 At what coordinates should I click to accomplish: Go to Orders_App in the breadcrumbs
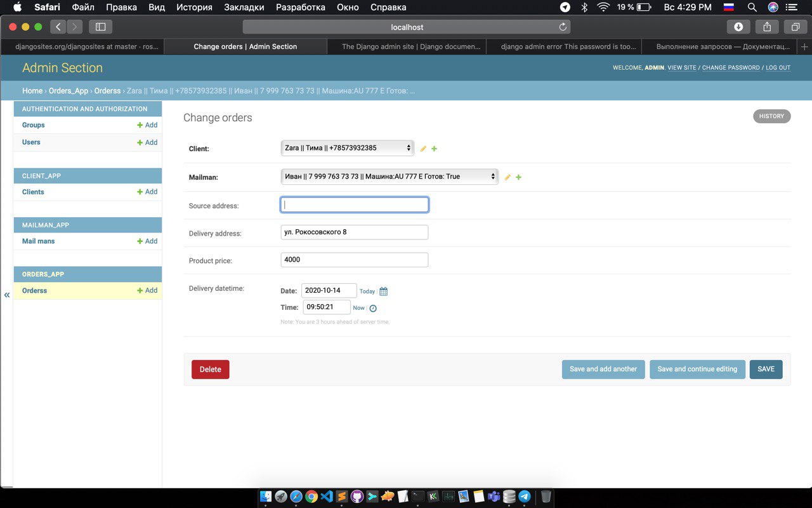[69, 91]
